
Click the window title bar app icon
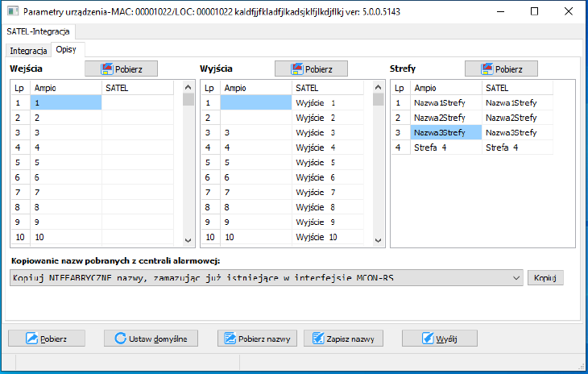[x=13, y=11]
